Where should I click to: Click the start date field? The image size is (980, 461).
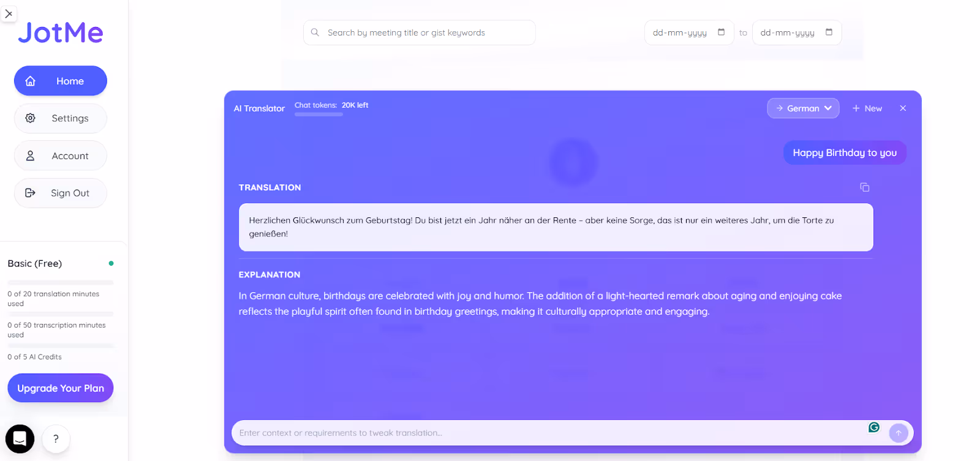tap(689, 32)
